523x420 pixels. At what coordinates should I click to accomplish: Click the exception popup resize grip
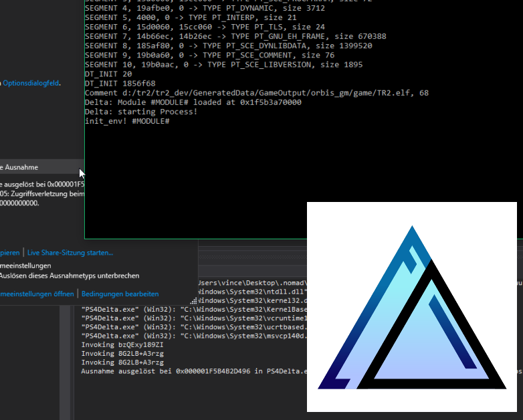[193, 300]
